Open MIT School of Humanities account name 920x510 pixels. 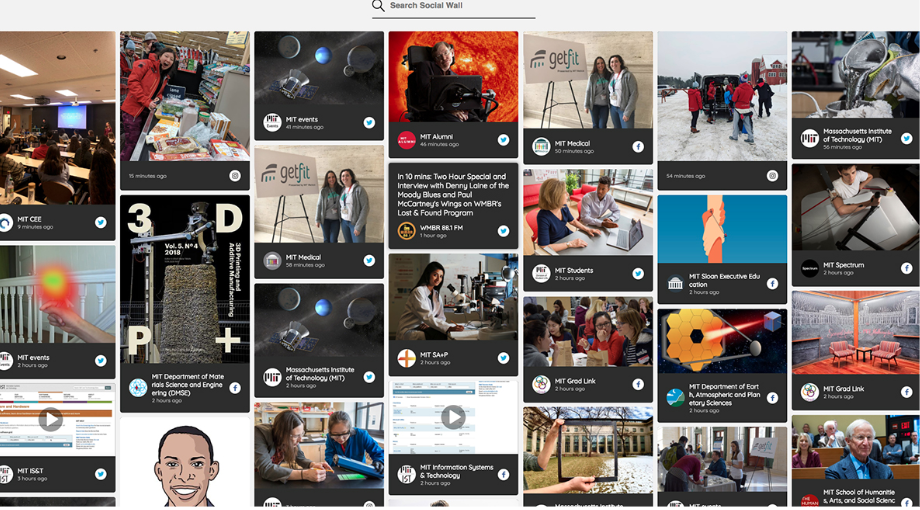point(859,497)
